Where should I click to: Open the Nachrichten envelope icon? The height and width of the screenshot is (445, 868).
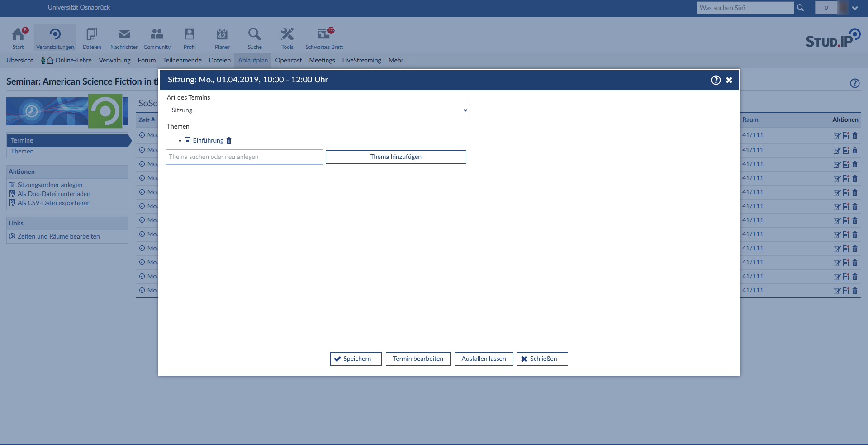(124, 34)
